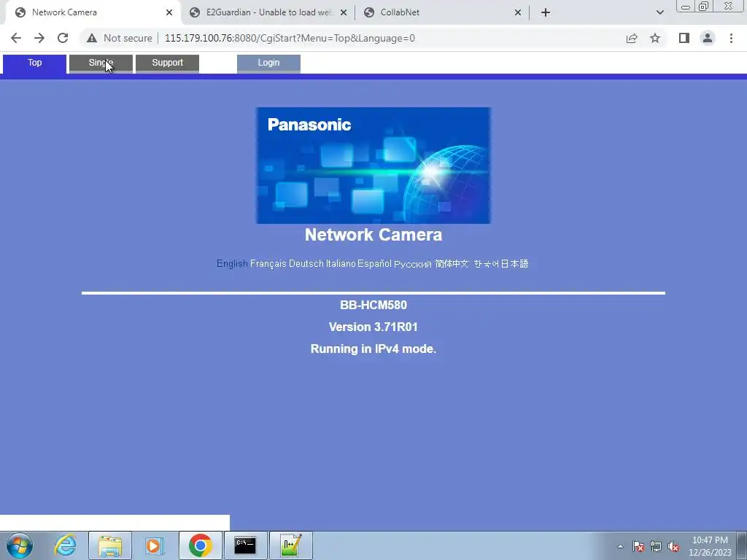
Task: Reload the Network Camera page
Action: click(x=63, y=38)
